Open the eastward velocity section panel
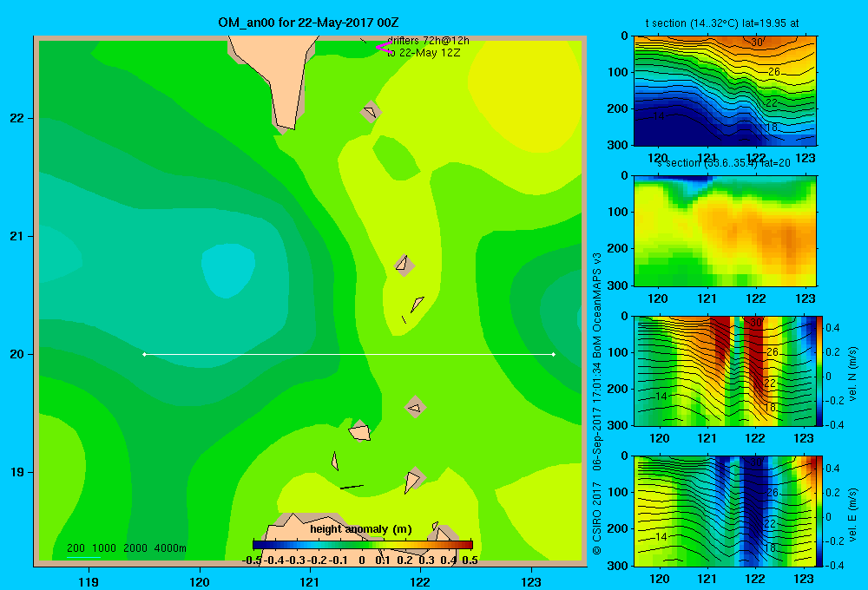 tap(725, 510)
